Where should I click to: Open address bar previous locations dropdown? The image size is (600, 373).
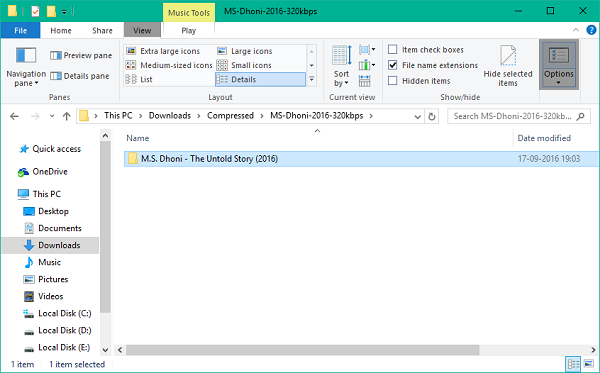click(417, 116)
